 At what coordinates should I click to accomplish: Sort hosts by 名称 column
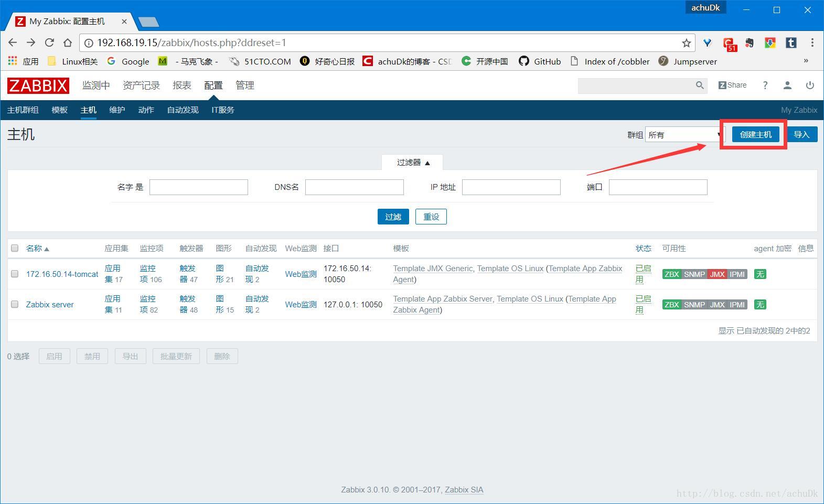[x=37, y=249]
